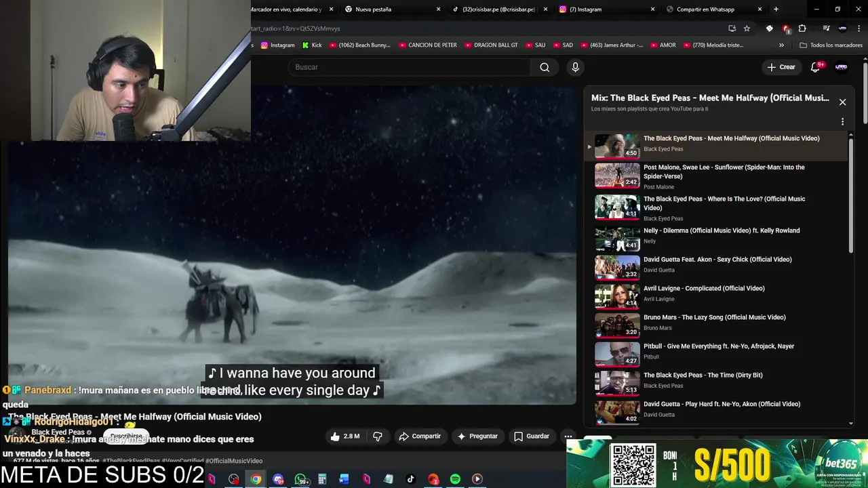This screenshot has width=868, height=488.
Task: Open Mix playlist three-dot options
Action: [842, 122]
